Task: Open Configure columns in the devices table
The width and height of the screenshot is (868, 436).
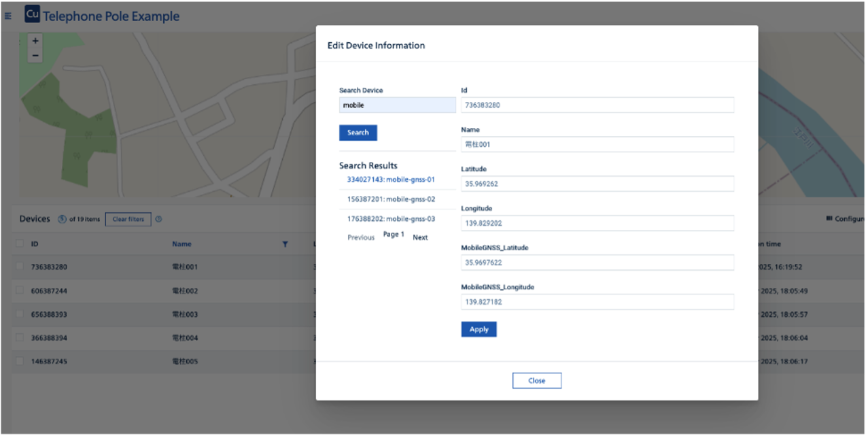Action: click(x=846, y=219)
